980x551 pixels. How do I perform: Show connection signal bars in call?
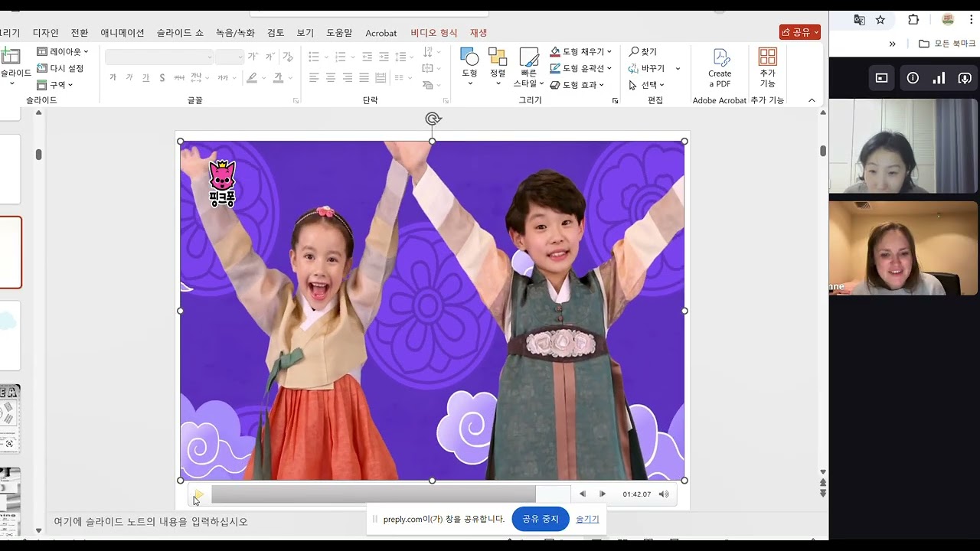[x=939, y=77]
